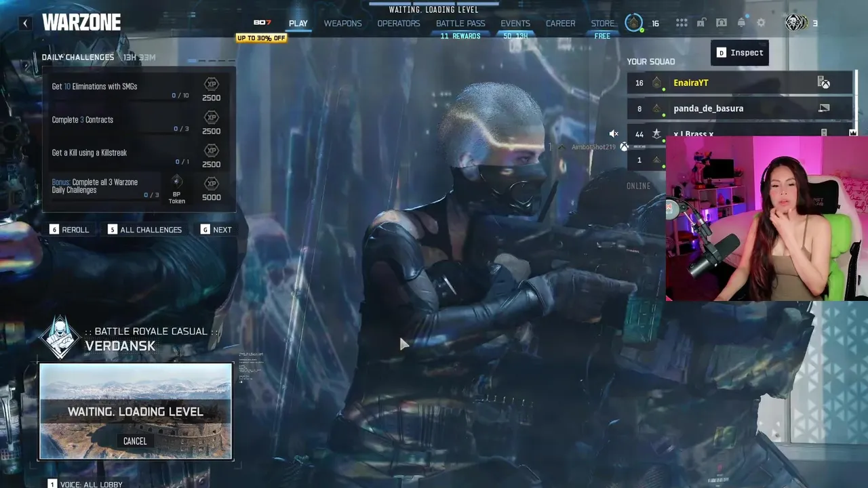Open the party skull emblem icon
Screen dimensions: 868x488
796,23
